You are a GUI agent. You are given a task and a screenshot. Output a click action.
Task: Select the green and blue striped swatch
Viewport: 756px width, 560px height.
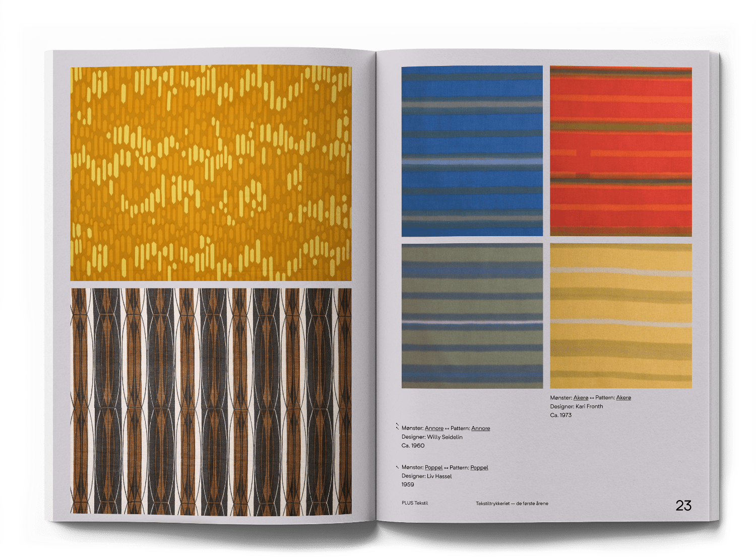pos(472,316)
